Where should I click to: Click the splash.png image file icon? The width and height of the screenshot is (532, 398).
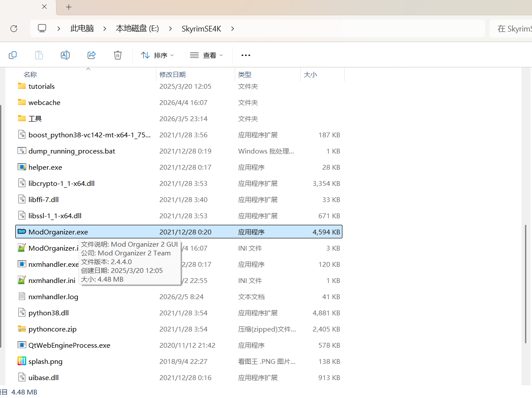click(x=22, y=361)
